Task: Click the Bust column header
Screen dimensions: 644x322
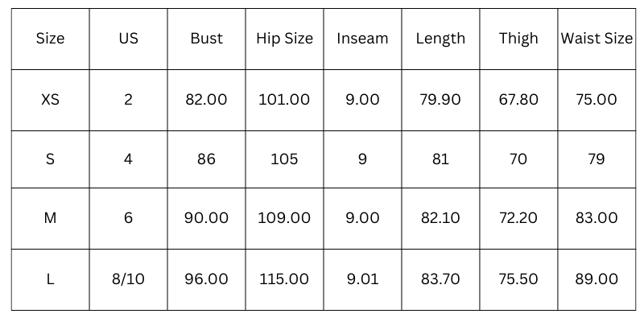Action: tap(207, 39)
